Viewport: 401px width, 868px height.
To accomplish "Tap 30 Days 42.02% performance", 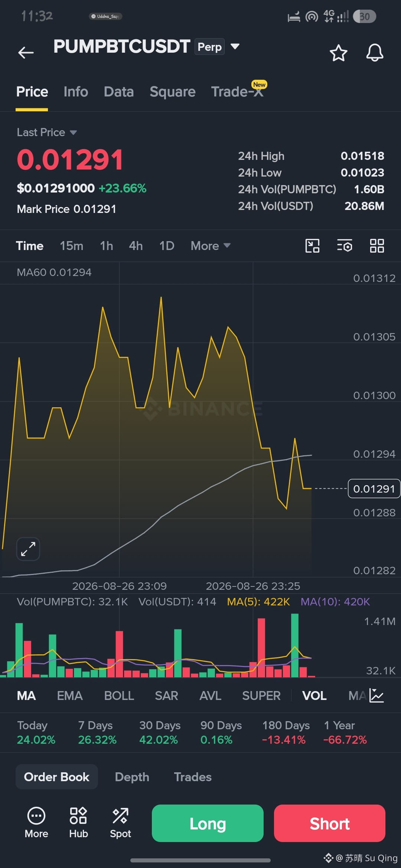I will (160, 732).
